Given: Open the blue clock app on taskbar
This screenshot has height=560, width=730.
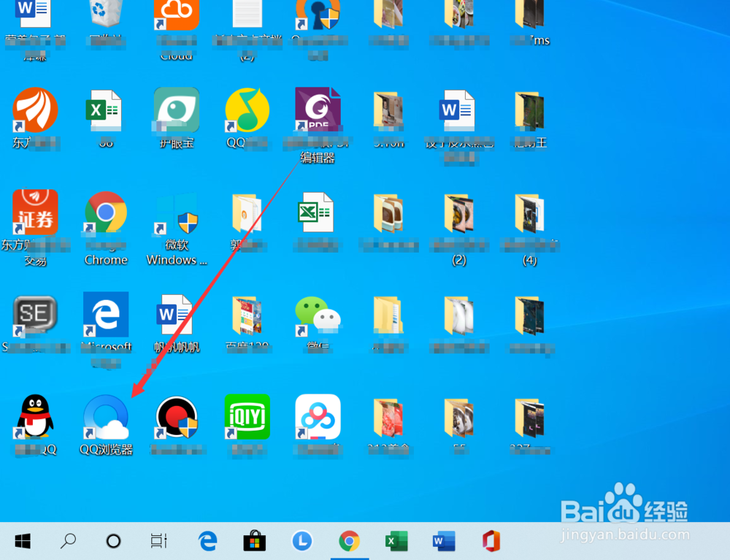Looking at the screenshot, I should 302,541.
